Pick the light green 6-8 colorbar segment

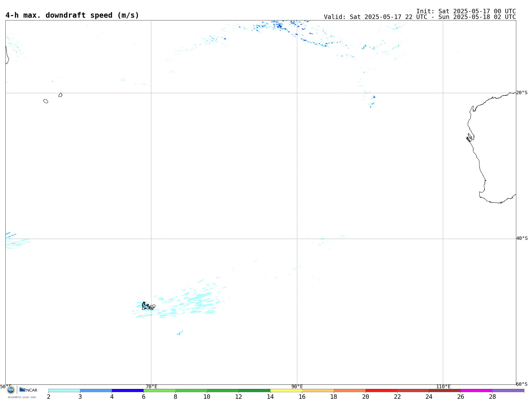159,390
